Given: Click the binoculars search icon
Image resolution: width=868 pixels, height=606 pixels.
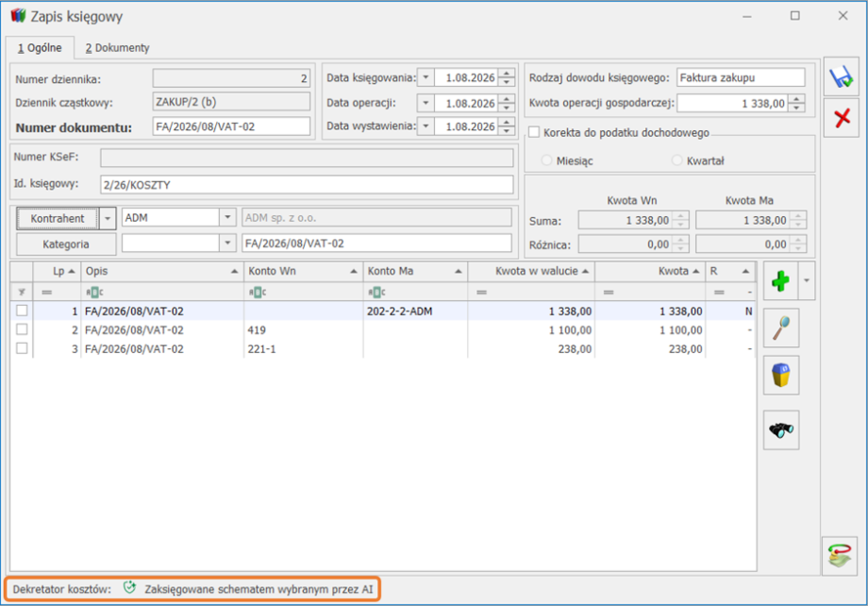Looking at the screenshot, I should click(781, 429).
